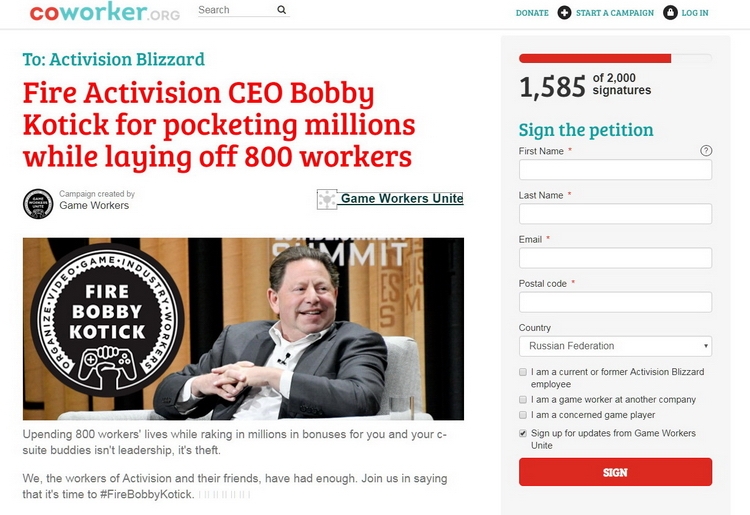The height and width of the screenshot is (515, 750).
Task: Check game worker at another company box
Action: [523, 399]
